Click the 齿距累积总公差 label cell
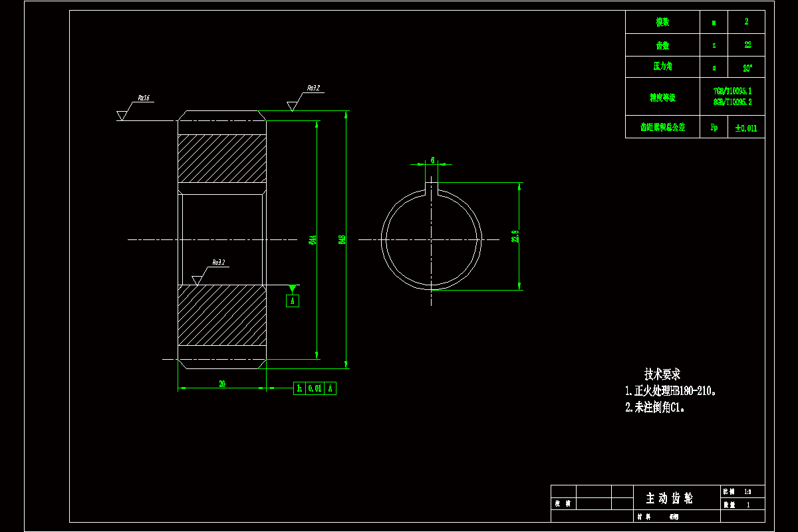The image size is (798, 532). coord(662,127)
